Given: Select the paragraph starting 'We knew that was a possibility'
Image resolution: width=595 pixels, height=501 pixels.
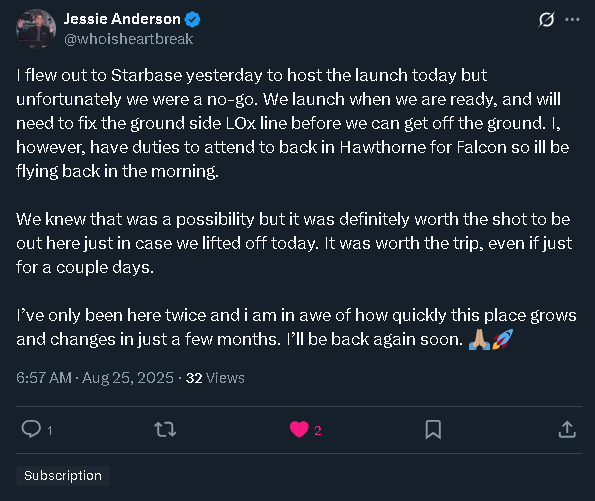Looking at the screenshot, I should coord(294,243).
